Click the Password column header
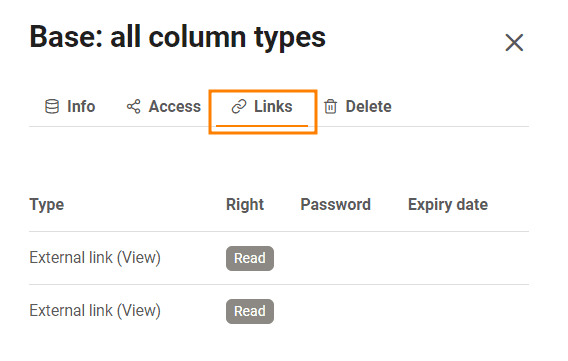The width and height of the screenshot is (568, 361). [x=335, y=205]
